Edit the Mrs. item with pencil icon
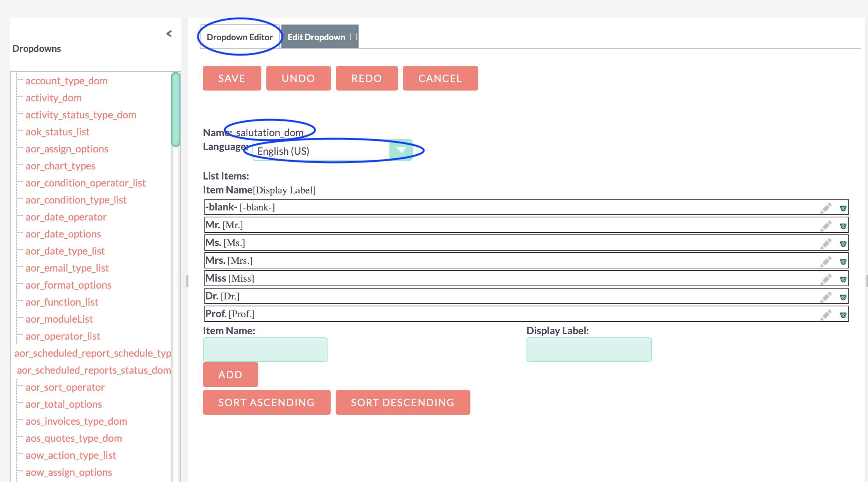The image size is (868, 482). tap(826, 262)
